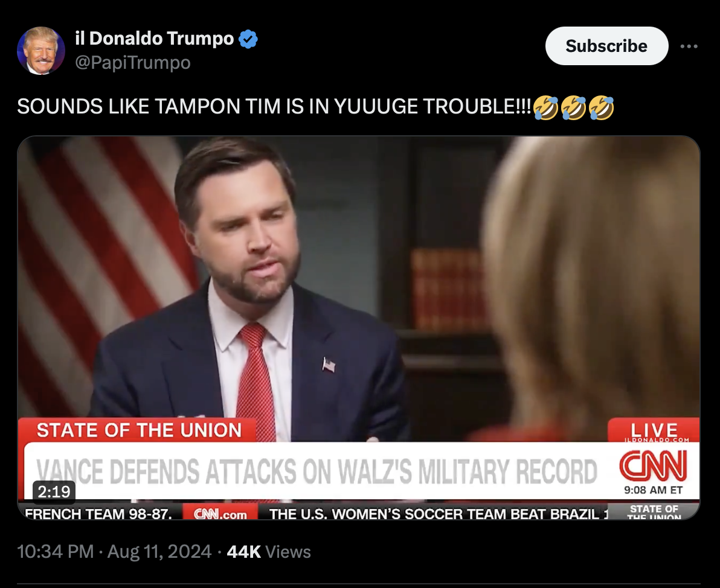Click the flag lapel pin on suit
The height and width of the screenshot is (588, 720).
329,365
